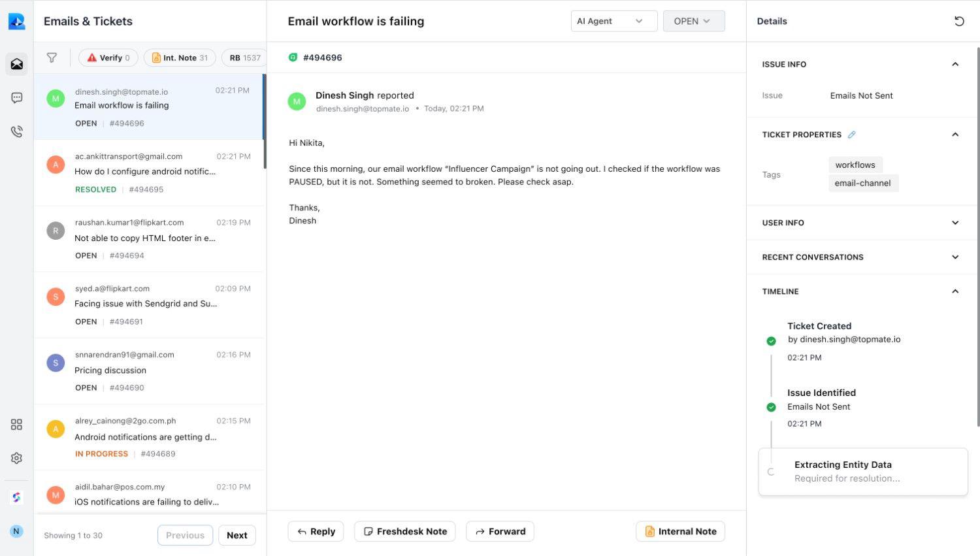980x556 pixels.
Task: Open the apps grid sidebar icon
Action: [17, 425]
